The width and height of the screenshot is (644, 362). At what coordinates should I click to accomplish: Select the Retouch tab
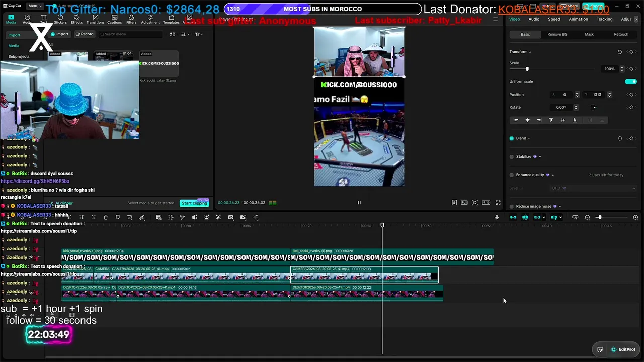click(621, 34)
